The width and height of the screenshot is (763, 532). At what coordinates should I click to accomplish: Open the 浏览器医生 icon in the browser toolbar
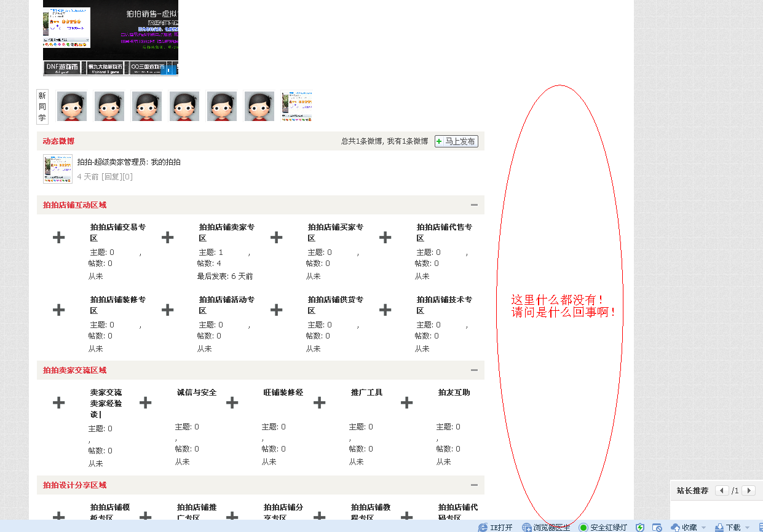click(x=526, y=527)
